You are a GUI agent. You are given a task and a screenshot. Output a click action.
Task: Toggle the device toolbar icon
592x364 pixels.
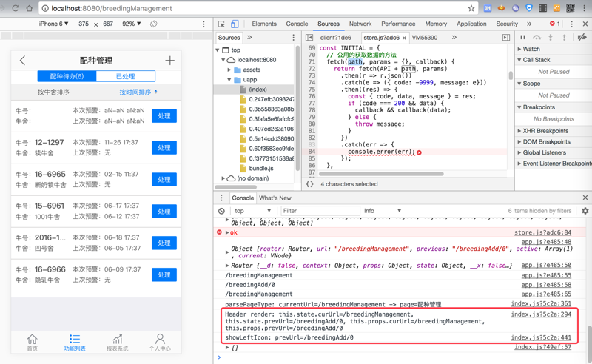tap(235, 24)
